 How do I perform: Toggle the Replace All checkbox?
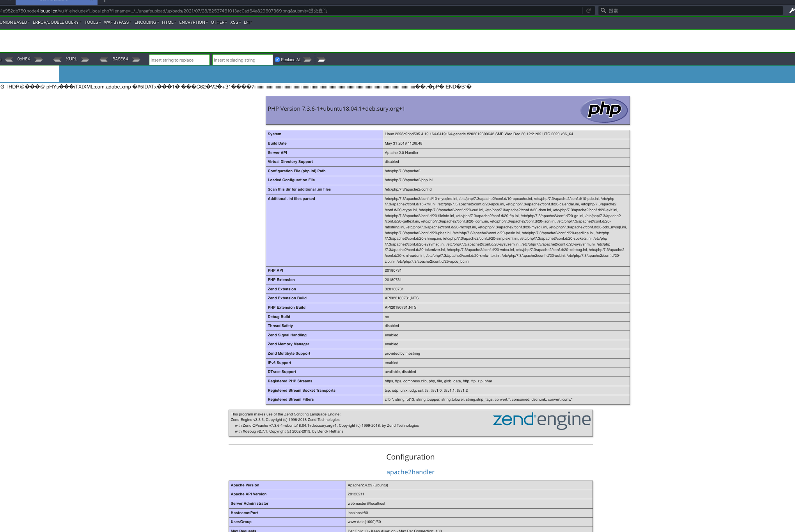[277, 60]
